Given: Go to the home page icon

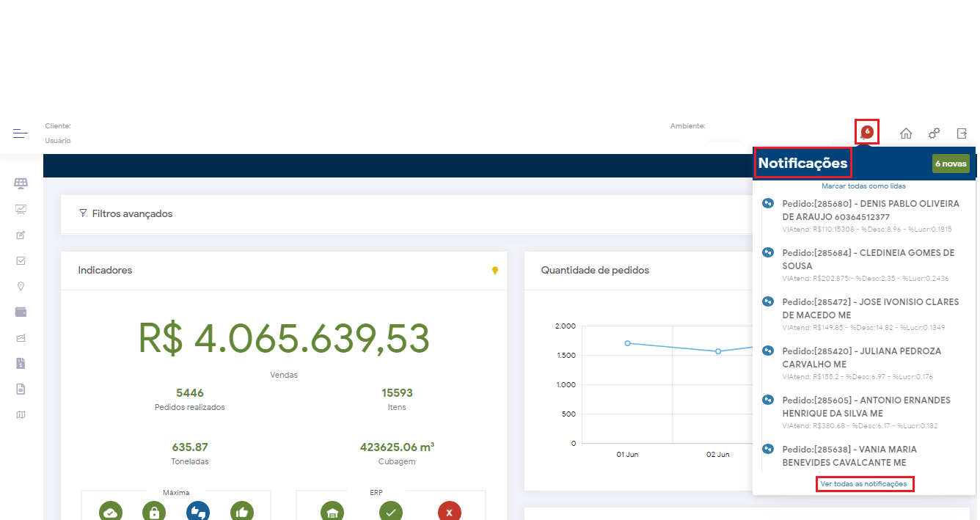Looking at the screenshot, I should click(x=906, y=133).
